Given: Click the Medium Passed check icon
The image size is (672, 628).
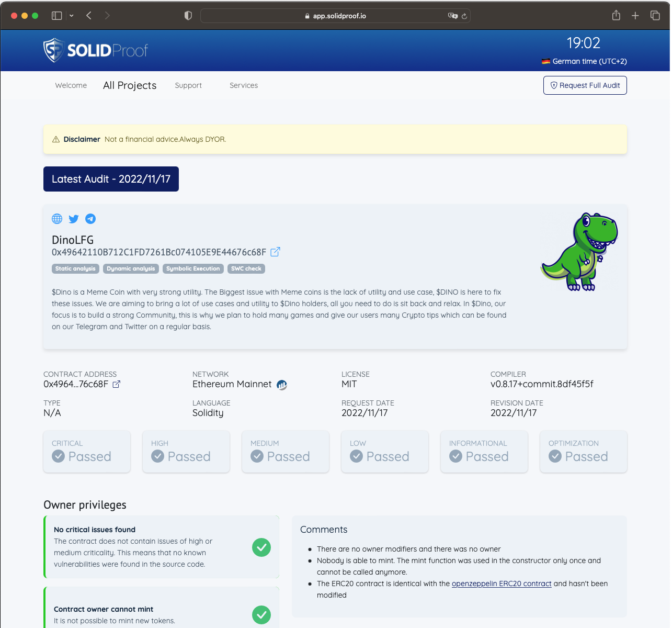Looking at the screenshot, I should [x=257, y=456].
